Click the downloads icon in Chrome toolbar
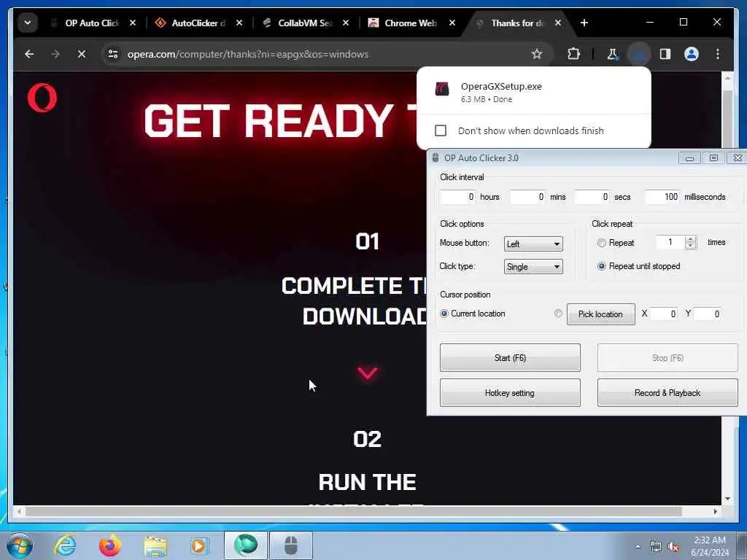 coord(639,54)
